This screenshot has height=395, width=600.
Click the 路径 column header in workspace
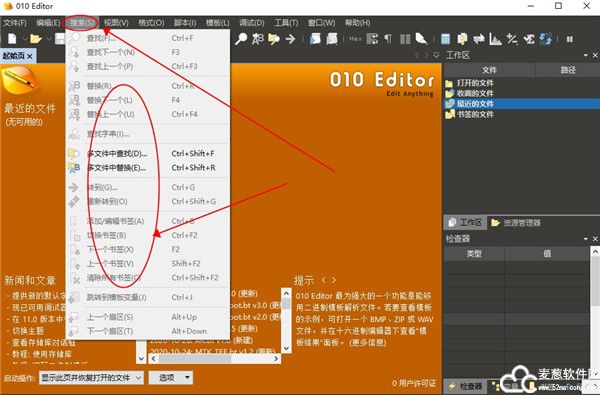point(568,70)
